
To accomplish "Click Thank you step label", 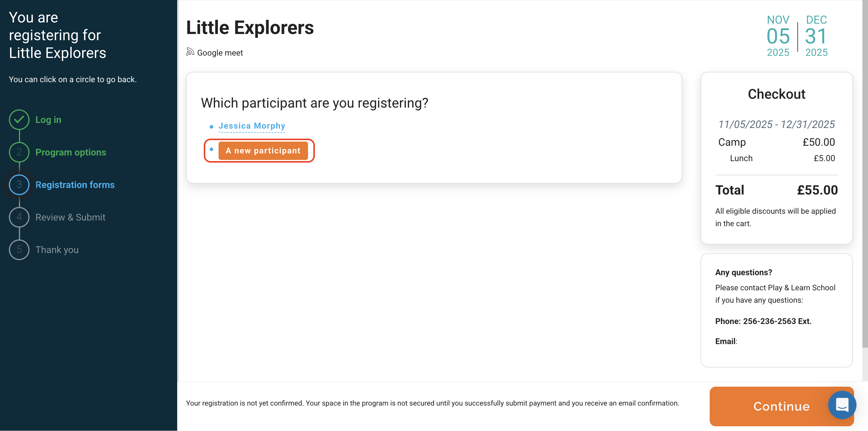I will pyautogui.click(x=57, y=250).
